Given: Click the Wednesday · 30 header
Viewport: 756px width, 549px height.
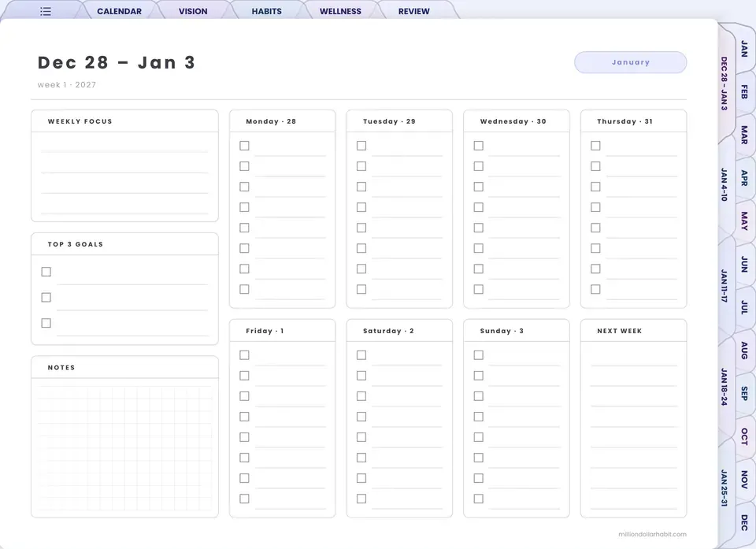Looking at the screenshot, I should pos(513,121).
